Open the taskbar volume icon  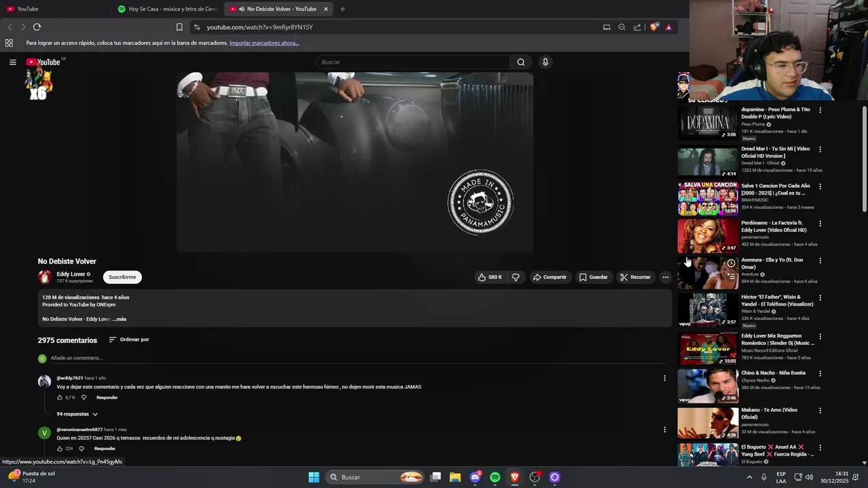point(809,477)
